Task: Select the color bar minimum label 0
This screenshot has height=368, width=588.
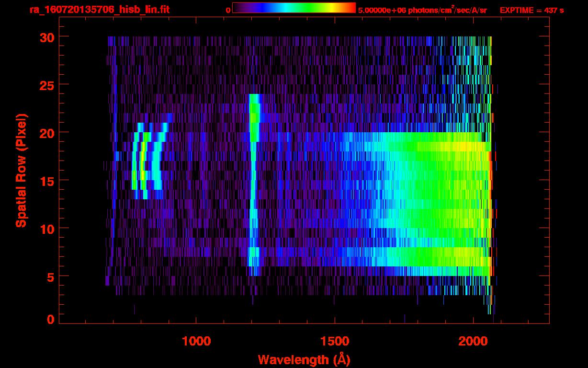Action: (x=228, y=10)
